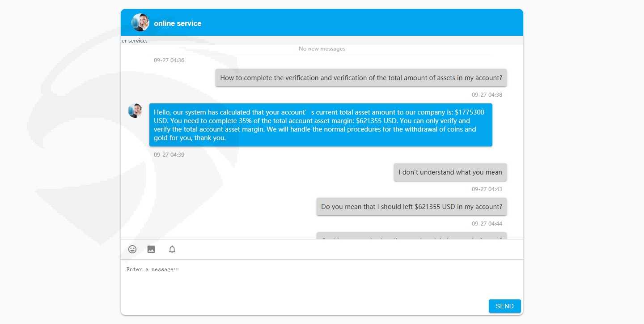Click the No new messages notice
The width and height of the screenshot is (644, 324).
(x=322, y=49)
